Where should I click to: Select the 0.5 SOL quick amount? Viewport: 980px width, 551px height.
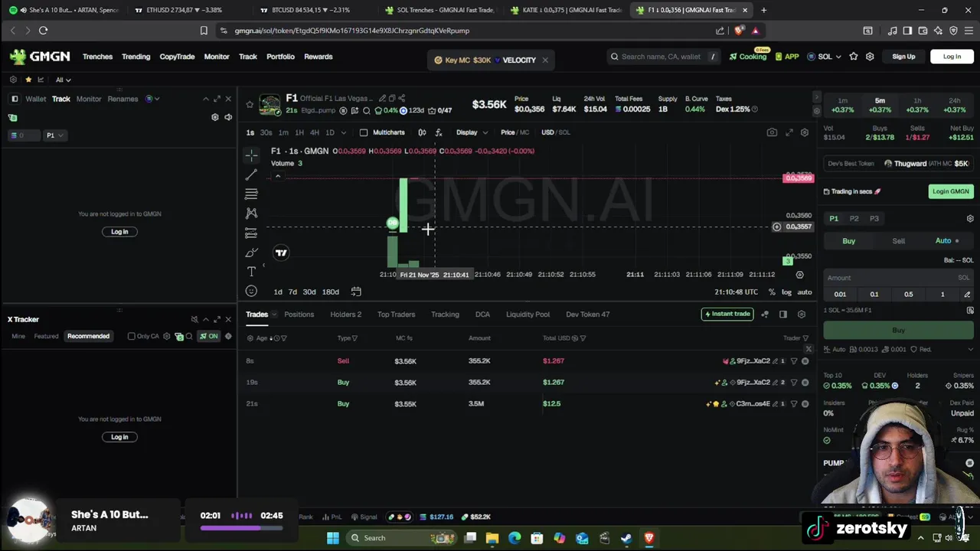coord(908,295)
